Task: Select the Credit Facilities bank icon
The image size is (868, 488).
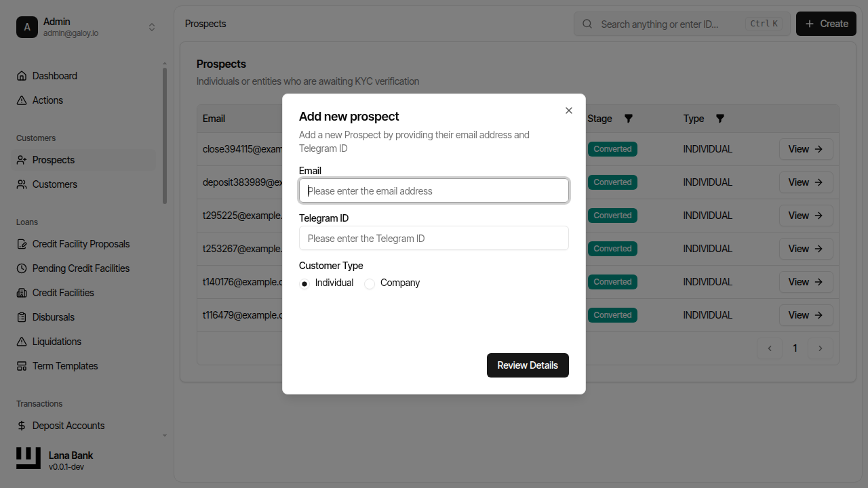Action: pyautogui.click(x=22, y=292)
